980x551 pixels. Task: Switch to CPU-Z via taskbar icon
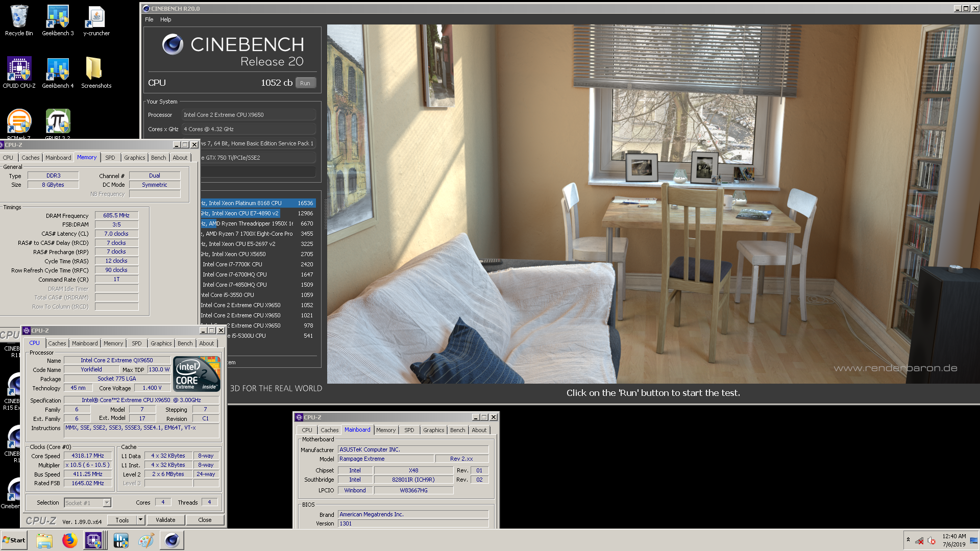pos(93,540)
